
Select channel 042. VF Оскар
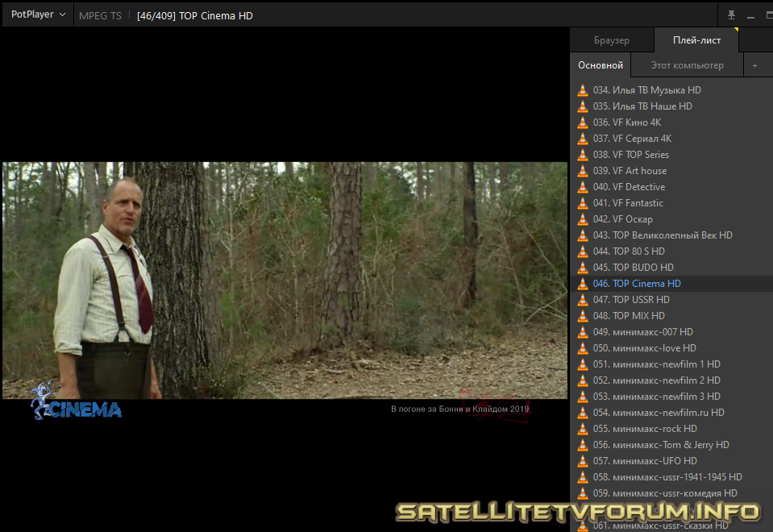point(671,219)
